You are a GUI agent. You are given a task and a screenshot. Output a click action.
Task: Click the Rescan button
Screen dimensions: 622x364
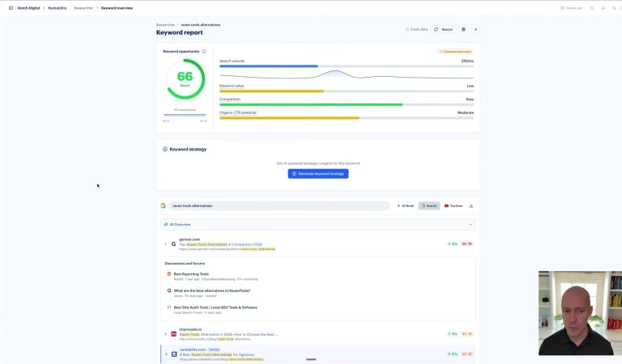[444, 29]
